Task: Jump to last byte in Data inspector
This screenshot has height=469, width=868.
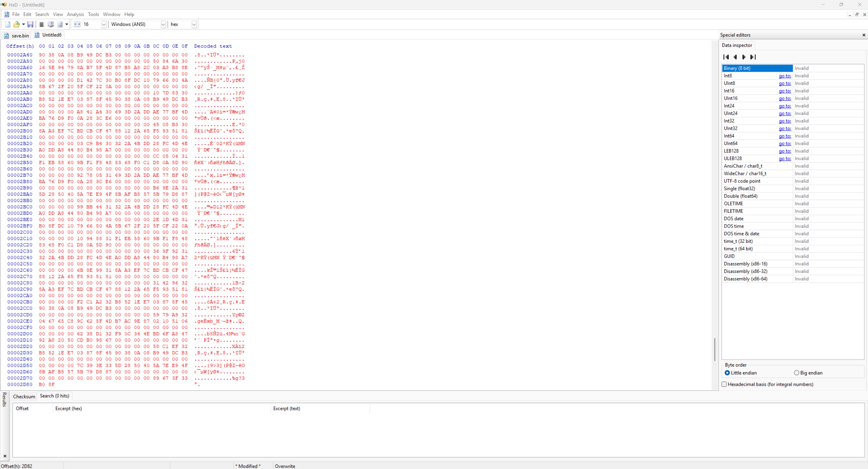Action: (x=753, y=57)
